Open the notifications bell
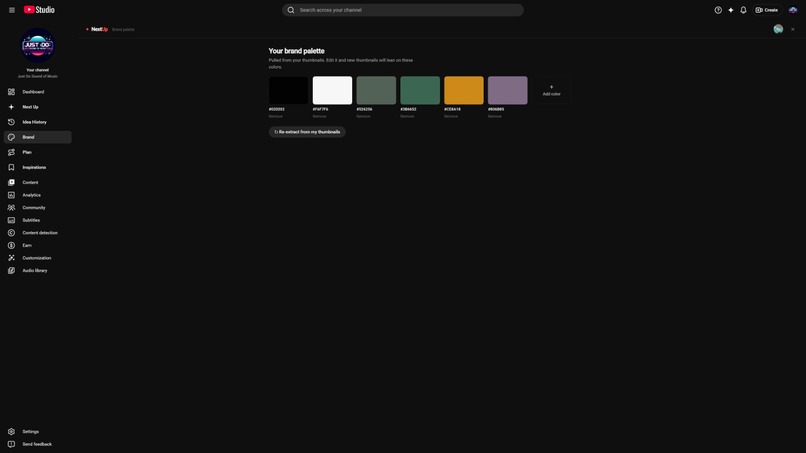The image size is (806, 453). 743,10
